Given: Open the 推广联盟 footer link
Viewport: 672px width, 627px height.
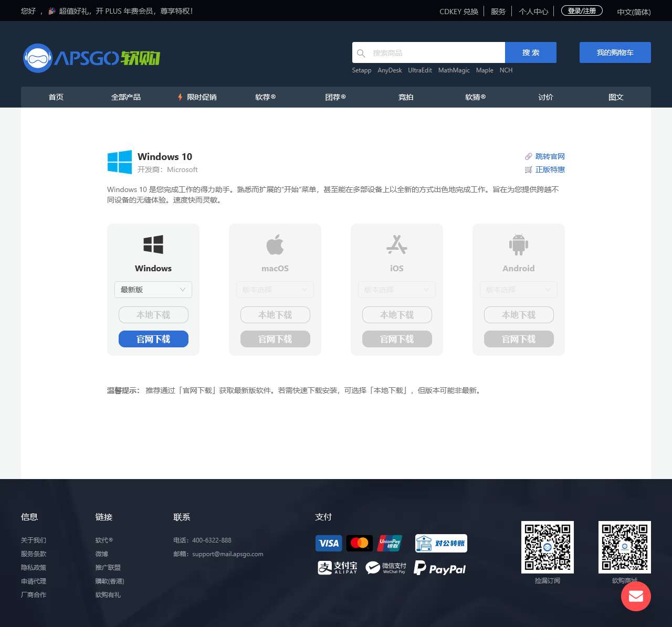Looking at the screenshot, I should (108, 568).
